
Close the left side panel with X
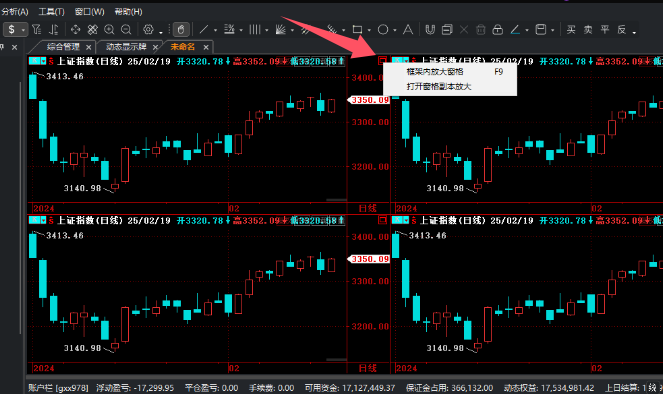[14, 47]
